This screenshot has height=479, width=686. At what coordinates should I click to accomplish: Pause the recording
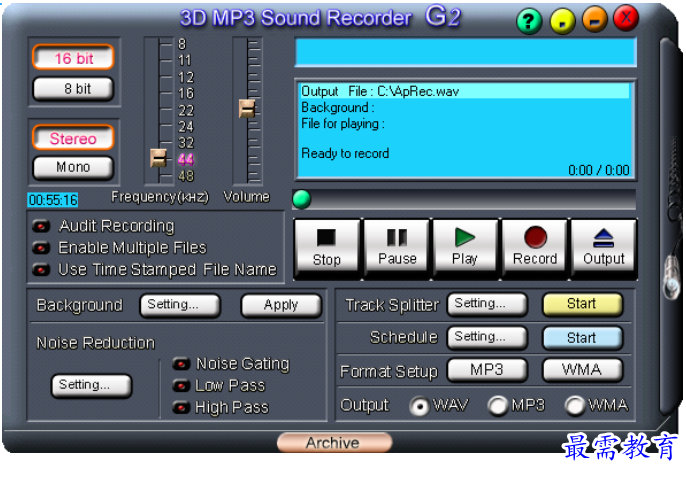tap(397, 248)
